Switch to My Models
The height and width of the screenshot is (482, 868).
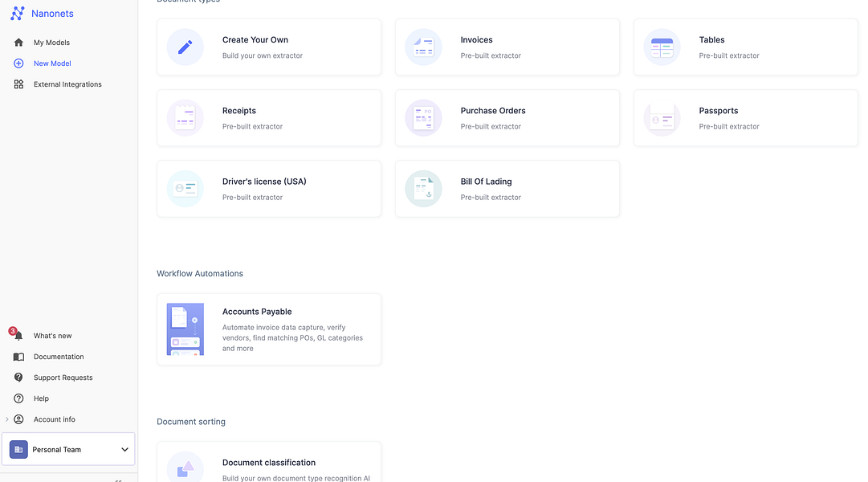[51, 42]
